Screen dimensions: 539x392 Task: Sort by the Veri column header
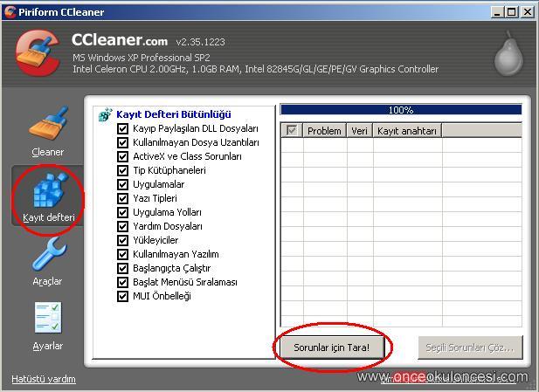[x=360, y=131]
